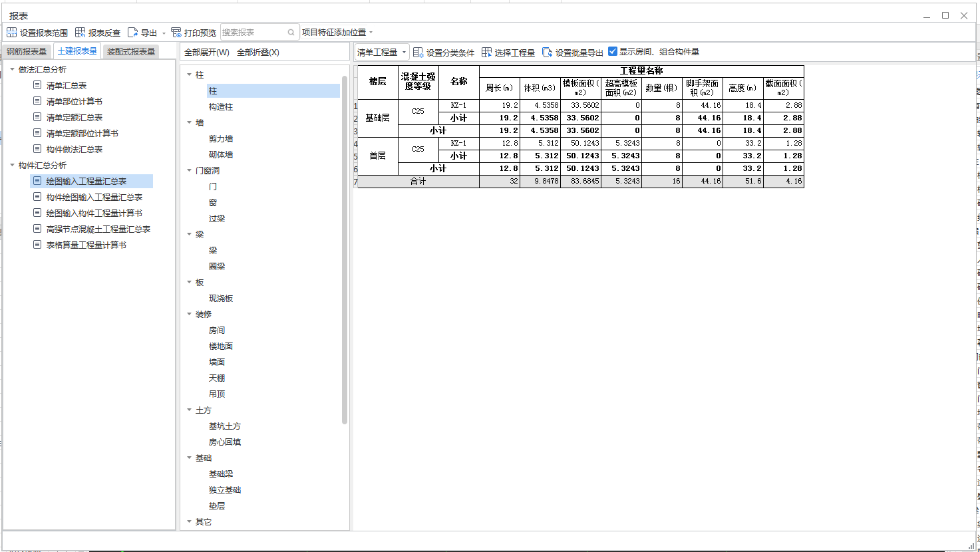Open the 清单工程量 dropdown
Screen dimensions: 980x552
click(x=382, y=52)
